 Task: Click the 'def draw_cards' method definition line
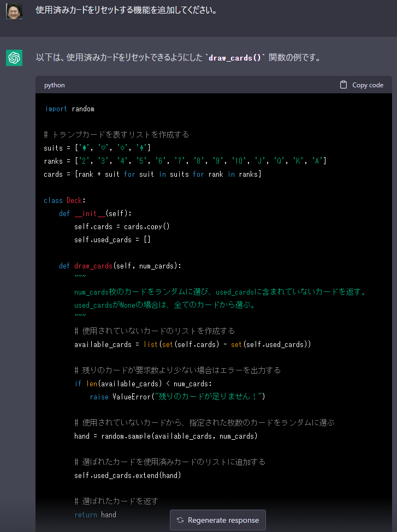[x=120, y=266]
